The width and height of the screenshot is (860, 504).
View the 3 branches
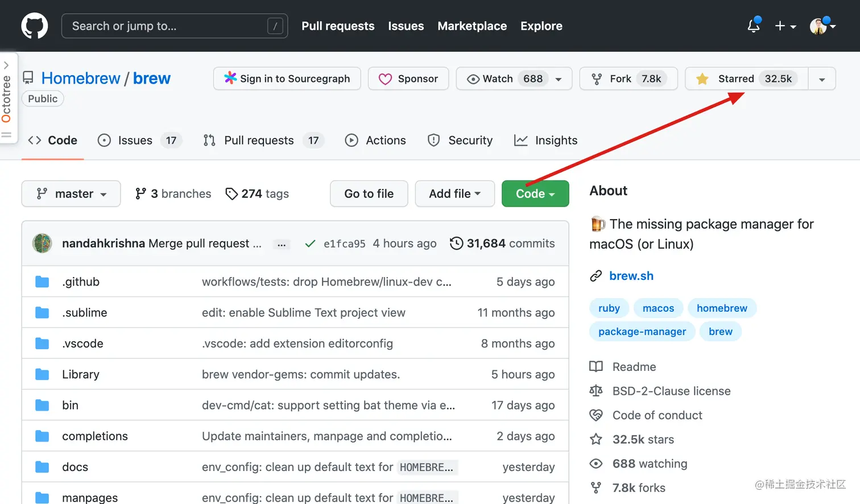tap(173, 194)
